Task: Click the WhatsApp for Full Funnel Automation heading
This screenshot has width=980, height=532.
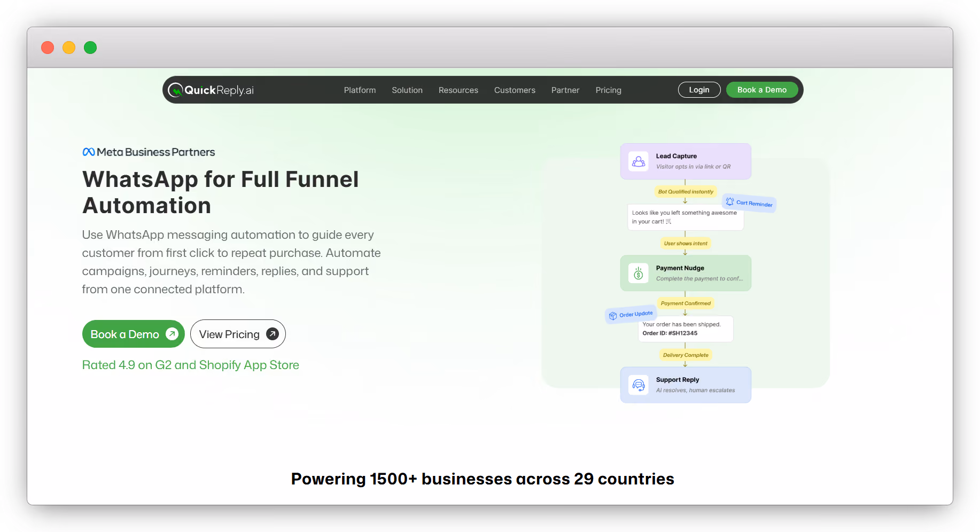Action: pyautogui.click(x=221, y=192)
